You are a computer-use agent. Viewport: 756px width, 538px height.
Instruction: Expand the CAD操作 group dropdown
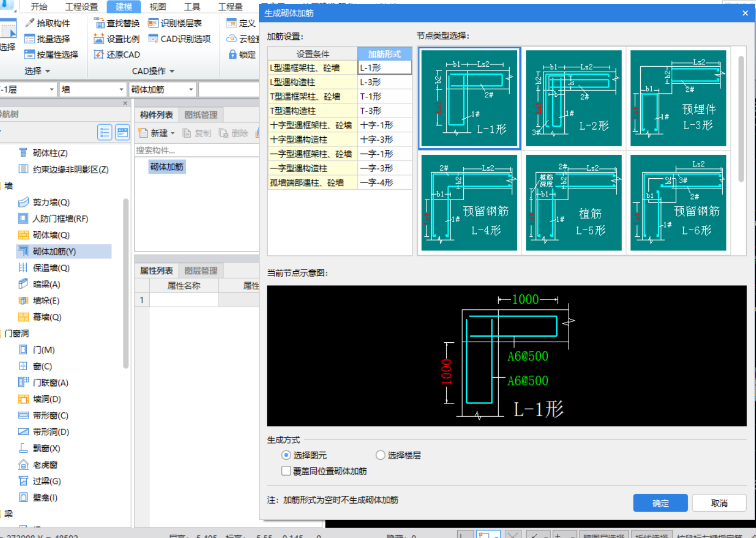pyautogui.click(x=172, y=71)
